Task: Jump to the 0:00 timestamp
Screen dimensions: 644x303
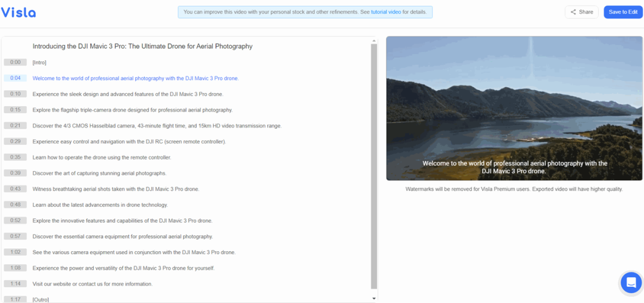Action: [15, 63]
